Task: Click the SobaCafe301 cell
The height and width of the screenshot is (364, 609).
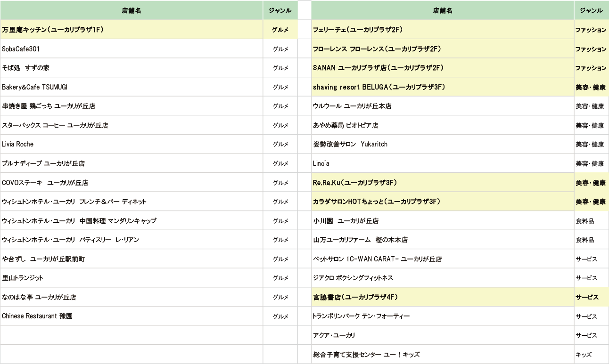Action: point(132,49)
